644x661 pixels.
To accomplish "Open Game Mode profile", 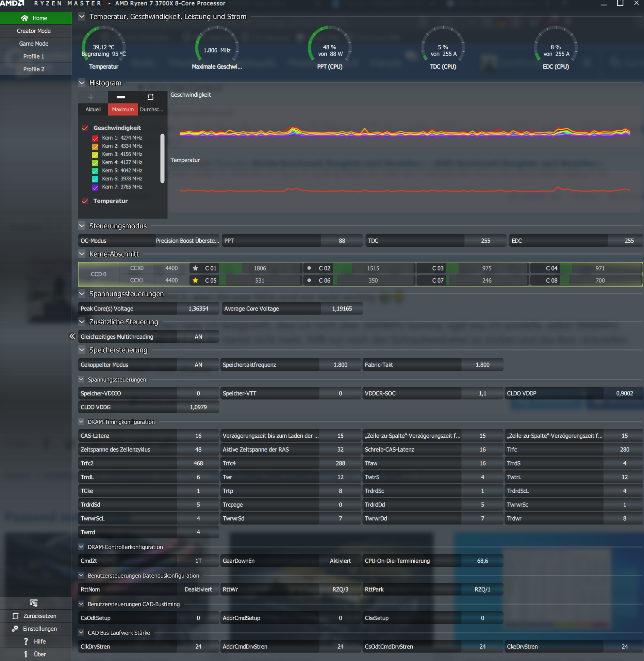I will pyautogui.click(x=36, y=44).
